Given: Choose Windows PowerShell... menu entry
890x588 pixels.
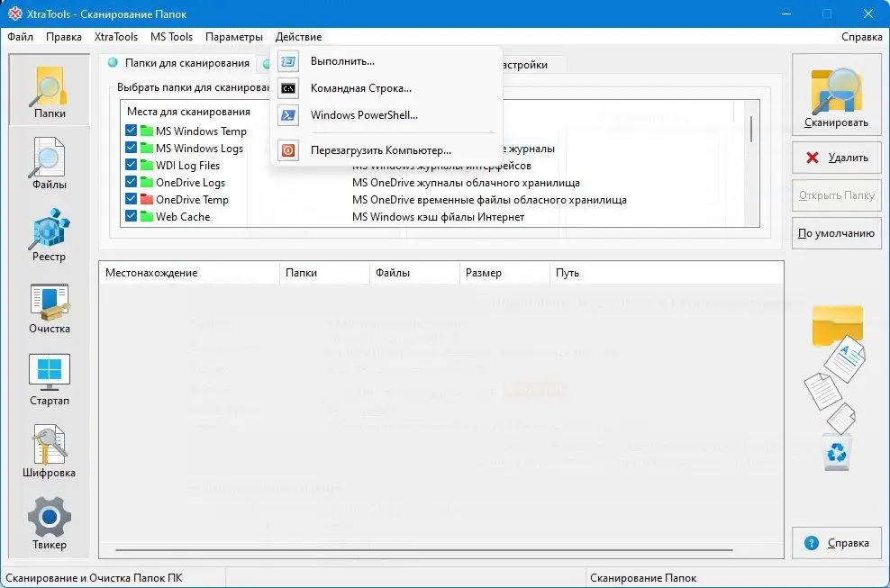Looking at the screenshot, I should pyautogui.click(x=386, y=115).
